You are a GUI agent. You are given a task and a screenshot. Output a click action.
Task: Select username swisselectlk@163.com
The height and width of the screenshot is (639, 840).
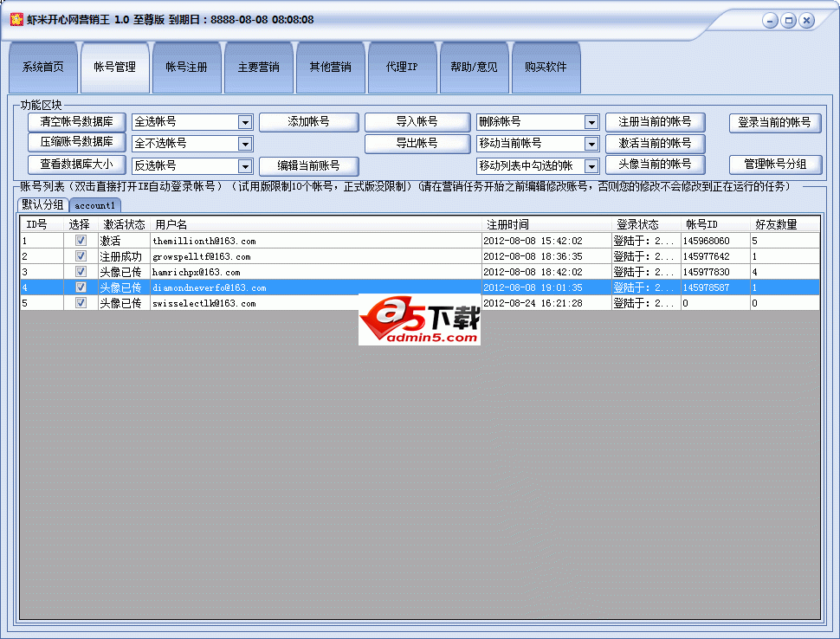point(204,303)
